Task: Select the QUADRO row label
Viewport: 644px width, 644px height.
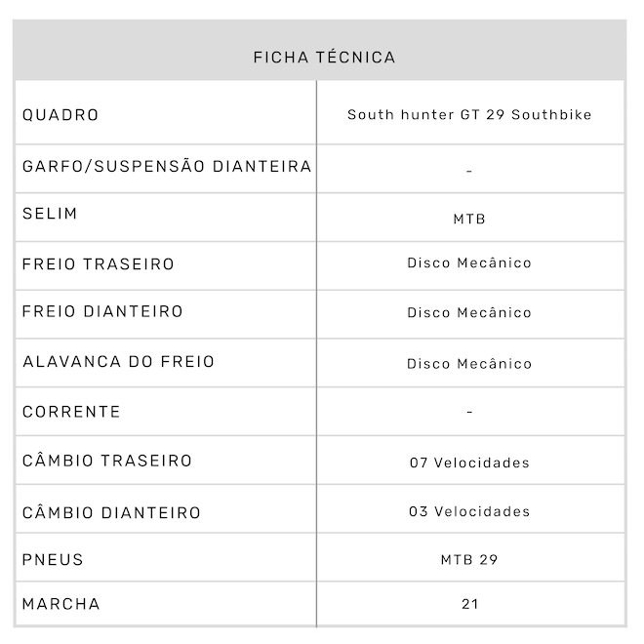Action: [x=60, y=115]
